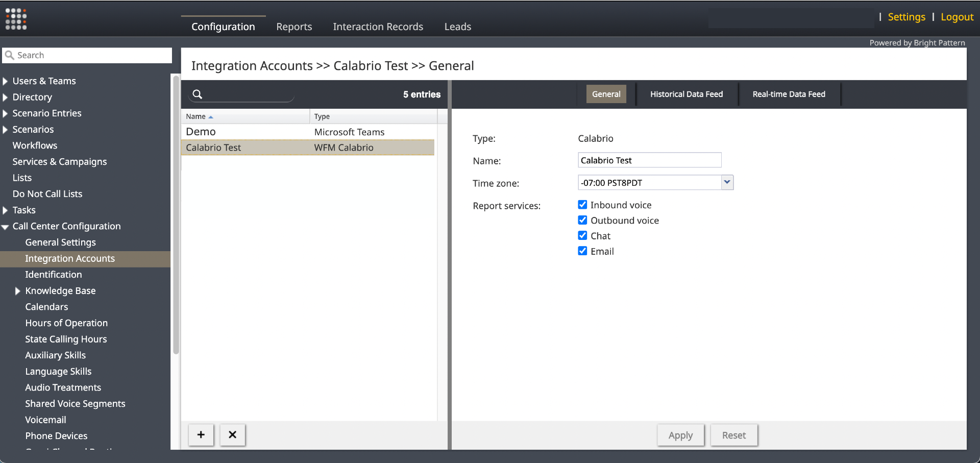Switch to the Configuration tab
Screen dimensions: 980x463
pyautogui.click(x=223, y=27)
